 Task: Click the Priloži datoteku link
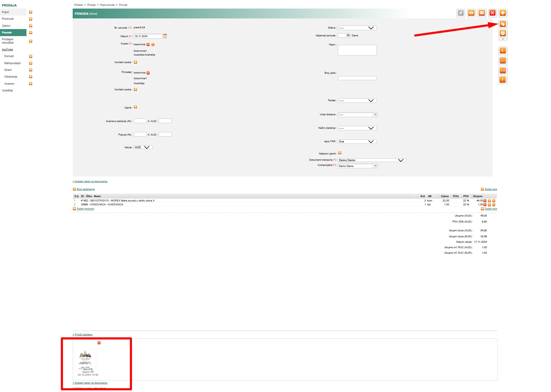click(x=83, y=335)
